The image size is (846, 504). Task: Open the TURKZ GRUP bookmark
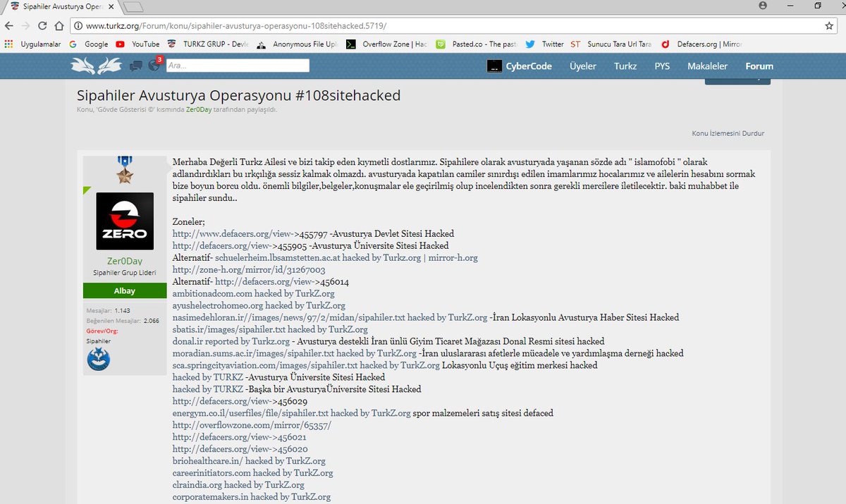point(207,44)
